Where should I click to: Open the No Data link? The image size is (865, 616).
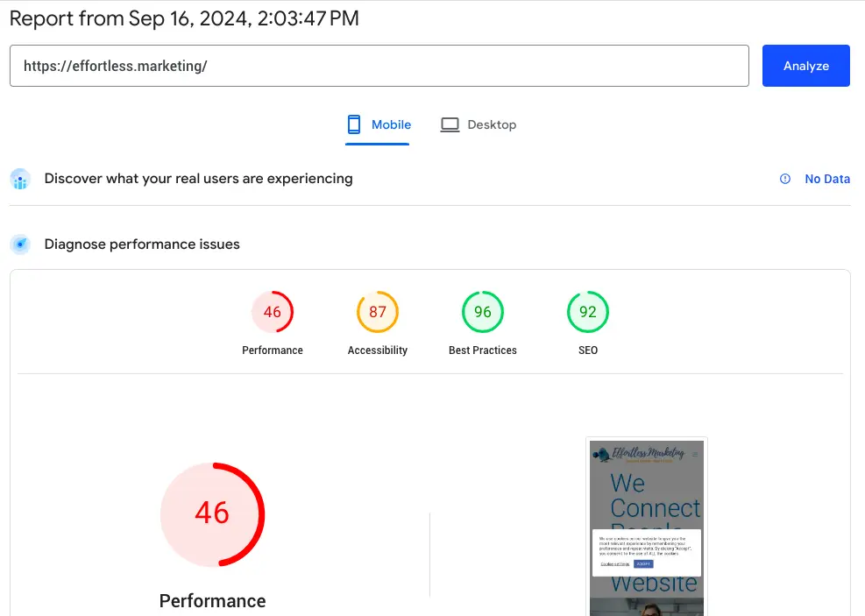(827, 179)
